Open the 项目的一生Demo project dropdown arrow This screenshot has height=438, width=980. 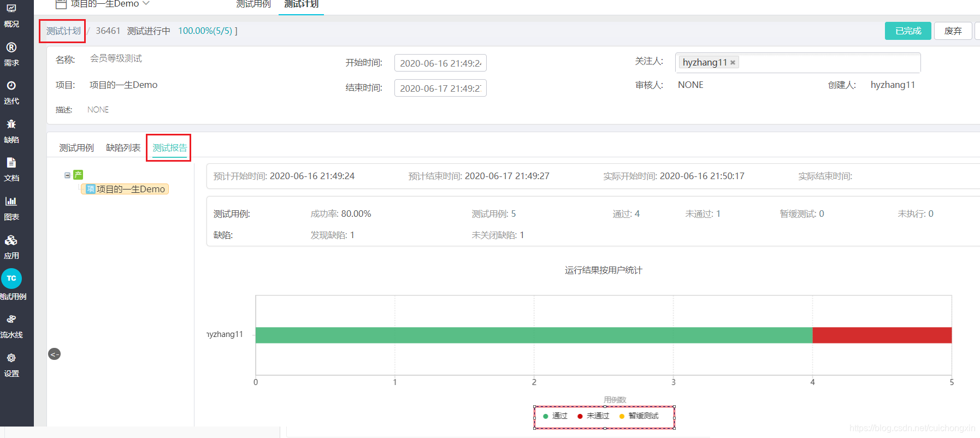(x=146, y=3)
